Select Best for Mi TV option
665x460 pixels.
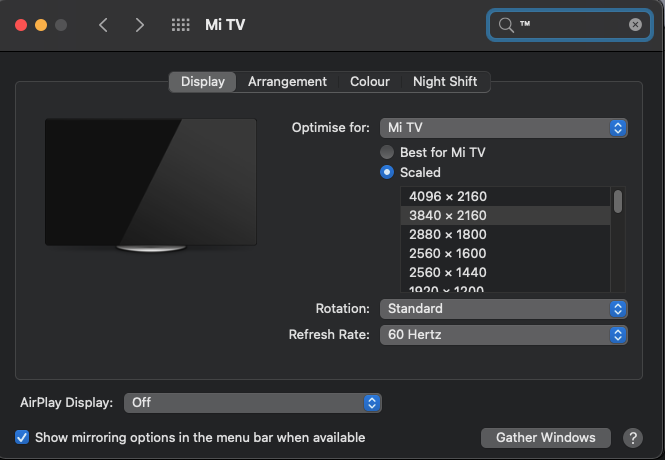coord(387,152)
